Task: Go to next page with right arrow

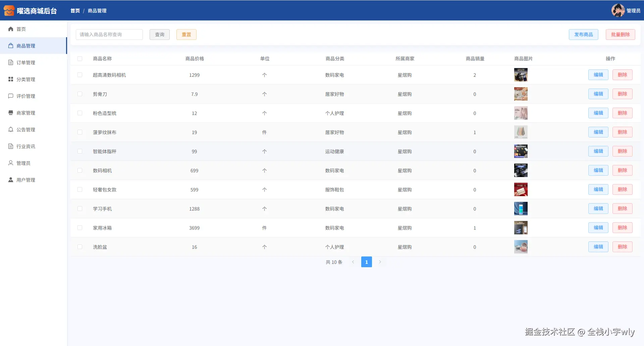Action: (x=380, y=262)
